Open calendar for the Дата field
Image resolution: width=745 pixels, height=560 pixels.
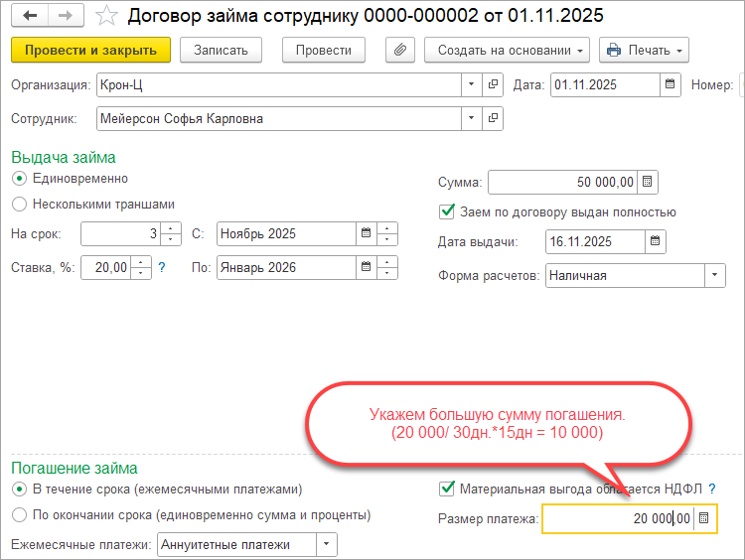(670, 84)
